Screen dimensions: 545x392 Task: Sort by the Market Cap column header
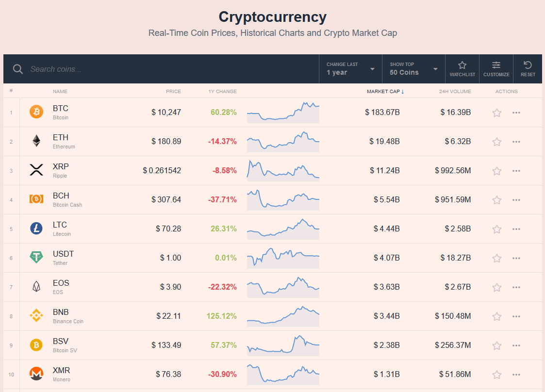[x=385, y=91]
